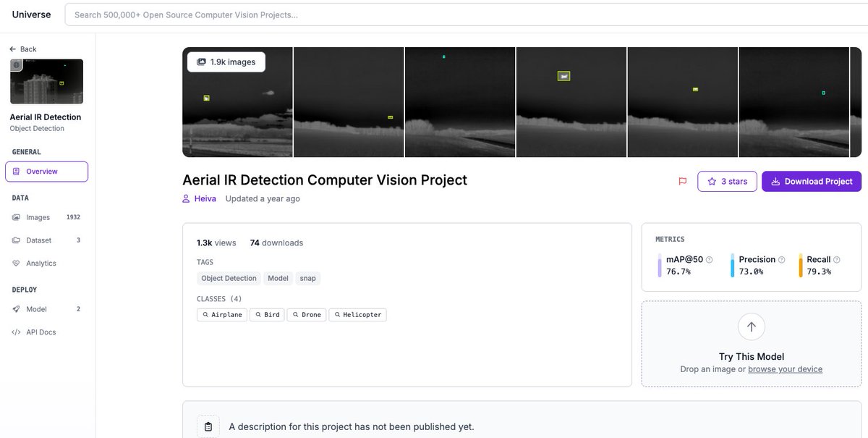Open the Aerial IR Detection sidebar thumbnail
The height and width of the screenshot is (438, 868).
click(46, 82)
